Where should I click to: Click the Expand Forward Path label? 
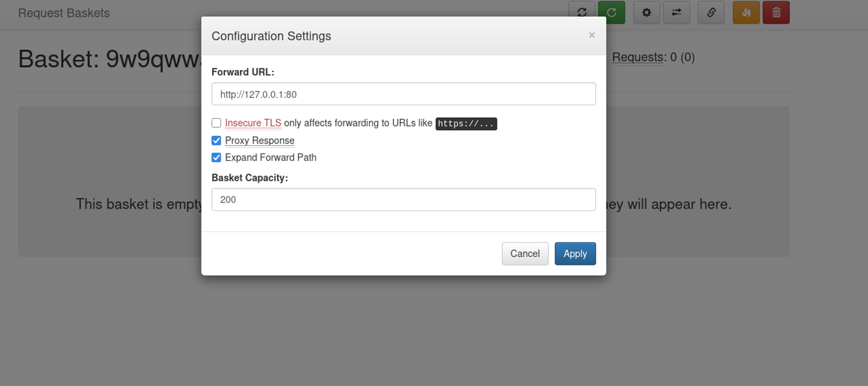click(271, 157)
